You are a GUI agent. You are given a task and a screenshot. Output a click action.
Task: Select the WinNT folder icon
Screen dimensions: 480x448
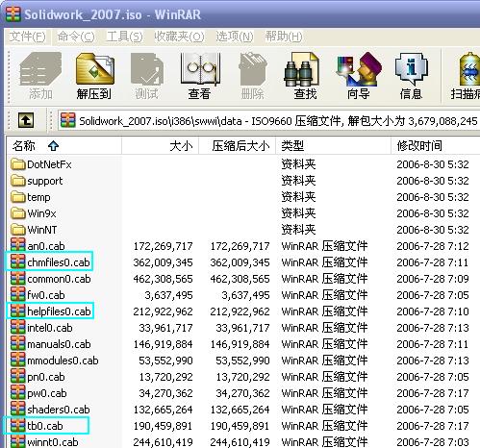pos(17,230)
